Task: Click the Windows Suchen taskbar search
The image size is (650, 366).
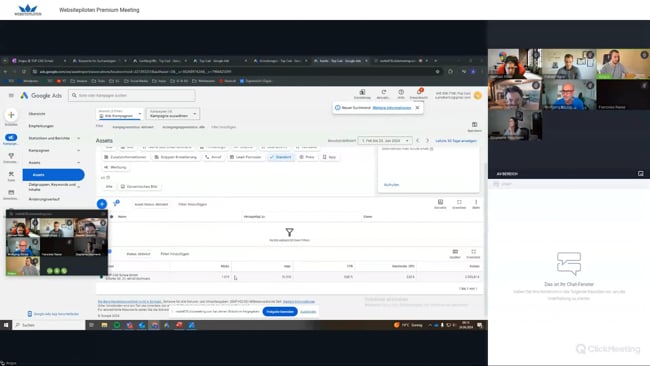Action: pyautogui.click(x=49, y=325)
